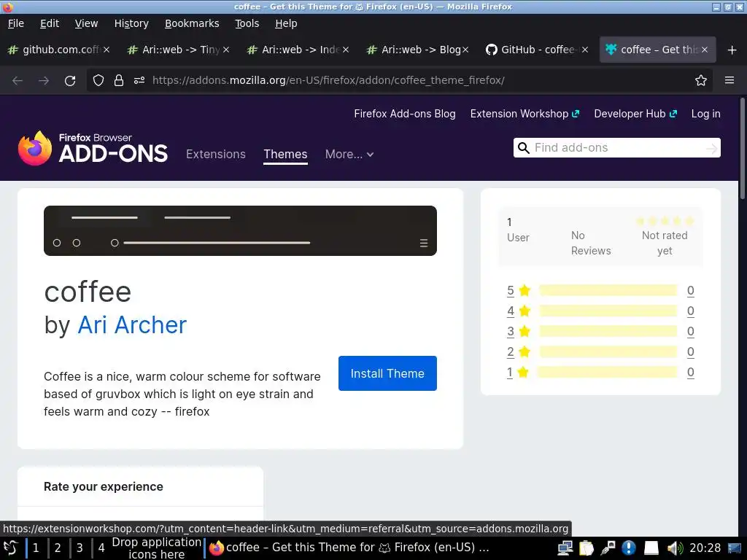747x560 pixels.
Task: Click the tools pen tray icon
Action: click(x=608, y=548)
